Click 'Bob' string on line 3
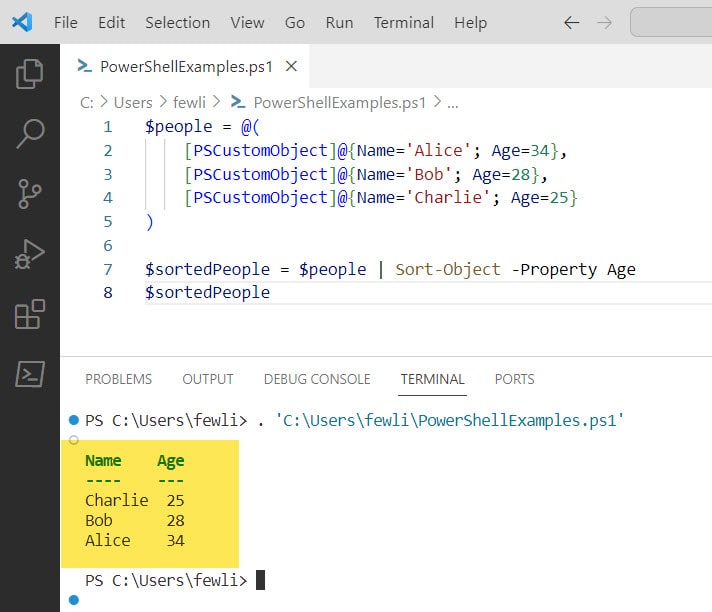The image size is (712, 612). 429,174
